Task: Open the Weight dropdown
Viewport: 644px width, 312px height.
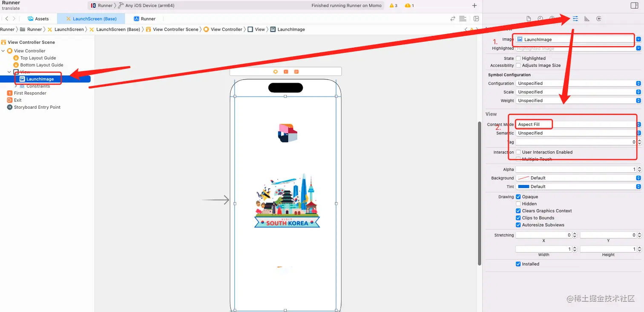Action: [578, 101]
